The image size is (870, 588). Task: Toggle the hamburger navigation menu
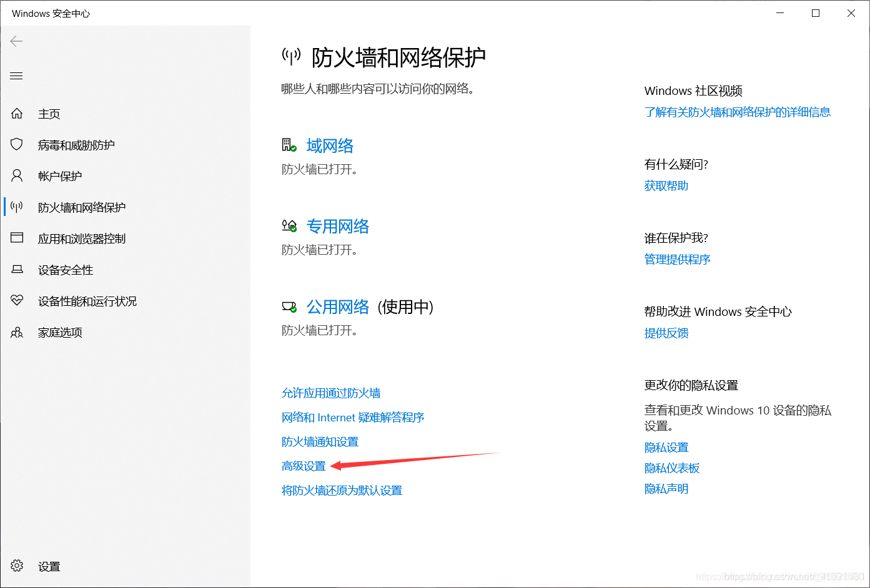tap(17, 76)
